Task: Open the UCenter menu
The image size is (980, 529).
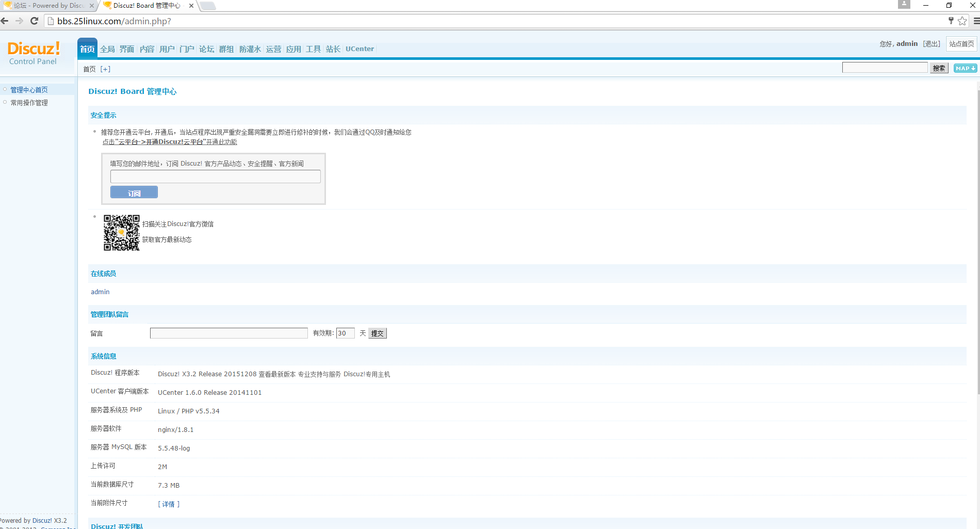Action: [360, 49]
